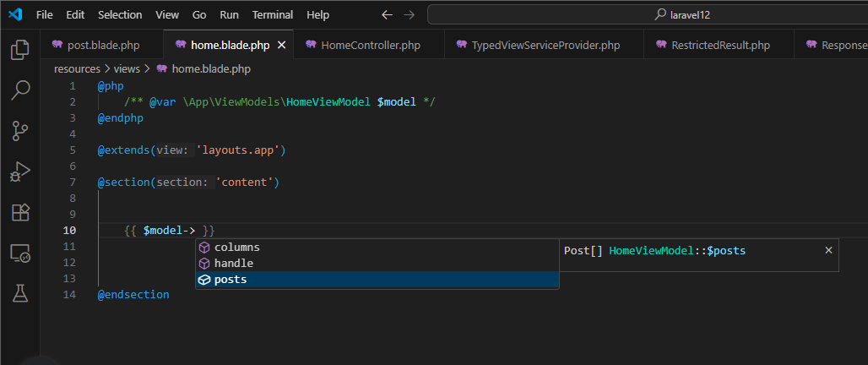Viewport: 868px width, 365px height.
Task: Open the Terminal menu
Action: [273, 15]
